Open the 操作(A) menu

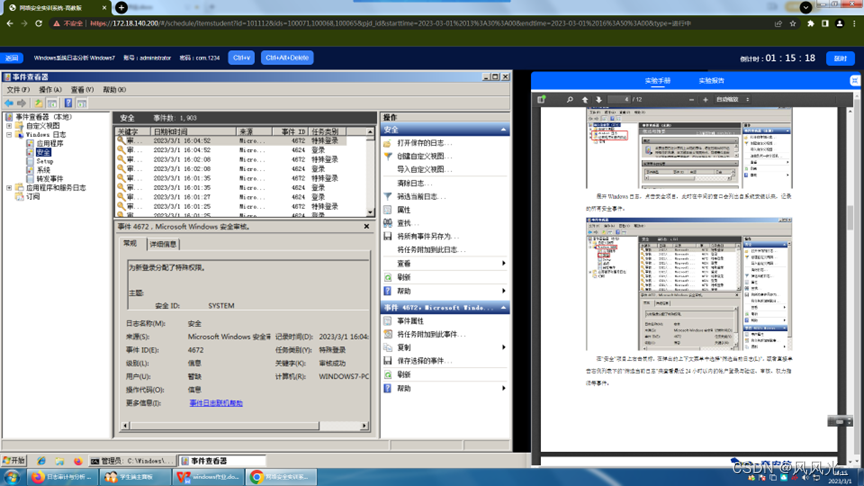point(50,89)
